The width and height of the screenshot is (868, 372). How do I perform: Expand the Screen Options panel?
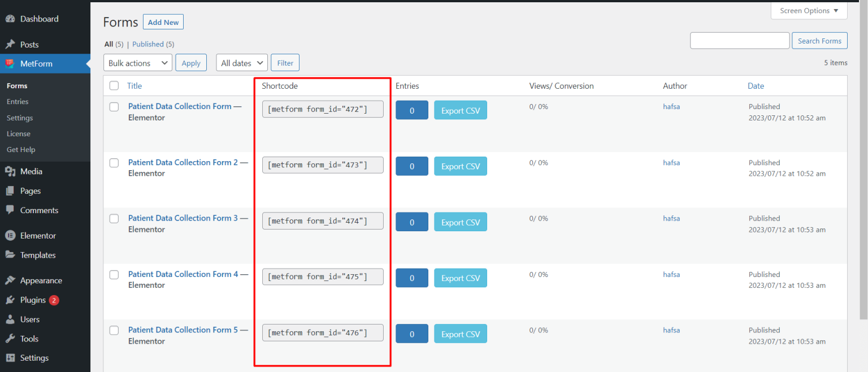tap(809, 10)
